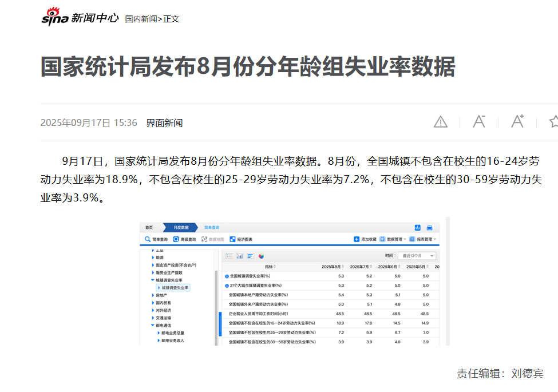In article image, click printer icon
The image size is (558, 392).
click(x=430, y=228)
